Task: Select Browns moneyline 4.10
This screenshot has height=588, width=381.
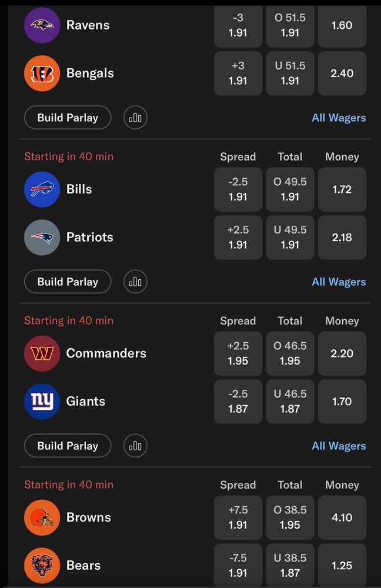Action: click(342, 517)
